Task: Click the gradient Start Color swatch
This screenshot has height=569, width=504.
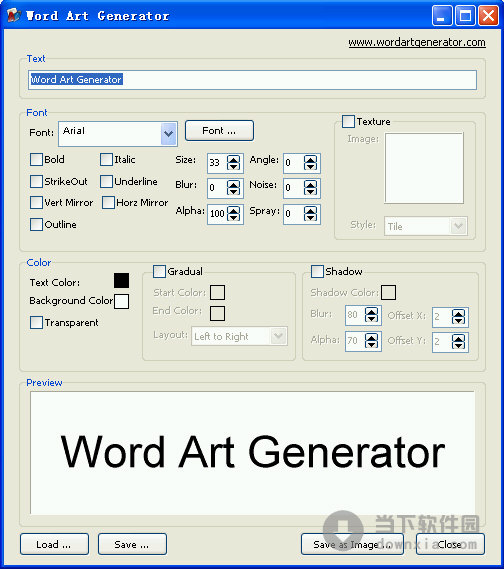Action: pyautogui.click(x=217, y=292)
